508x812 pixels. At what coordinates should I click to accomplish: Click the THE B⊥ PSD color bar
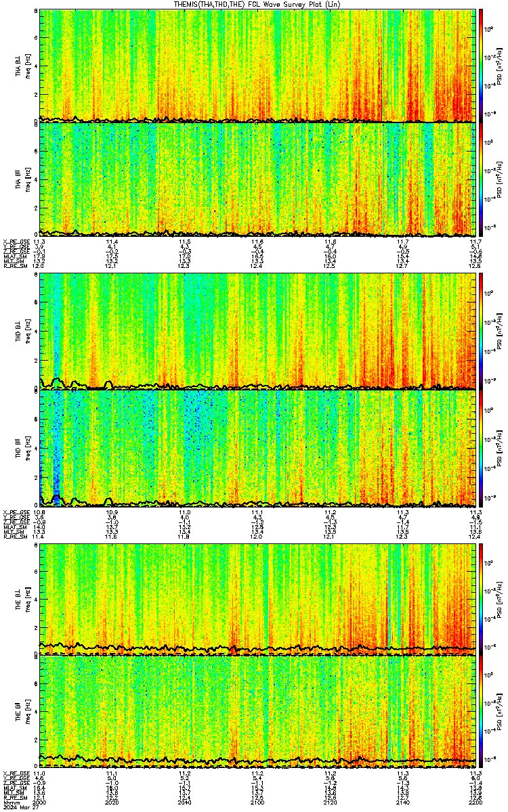tap(482, 599)
